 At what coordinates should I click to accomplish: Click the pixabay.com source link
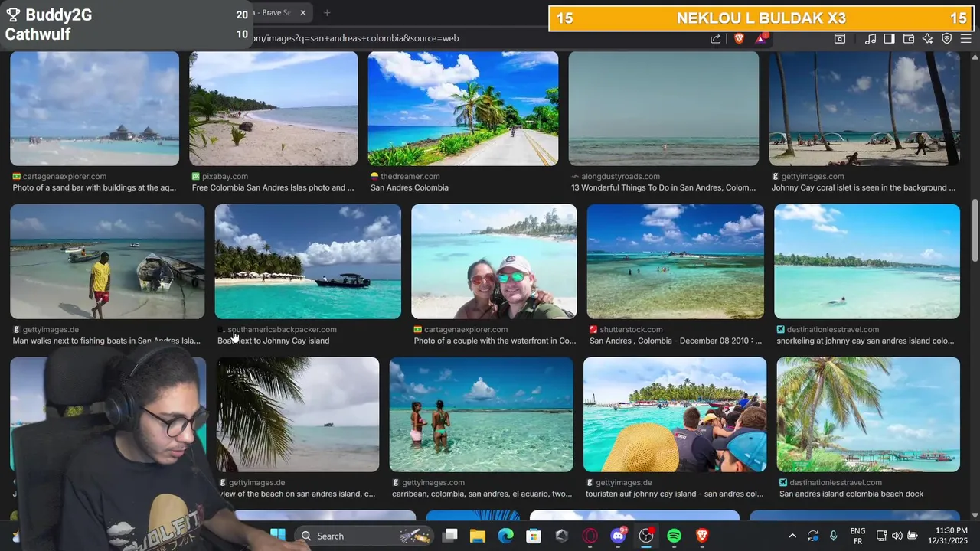point(225,176)
